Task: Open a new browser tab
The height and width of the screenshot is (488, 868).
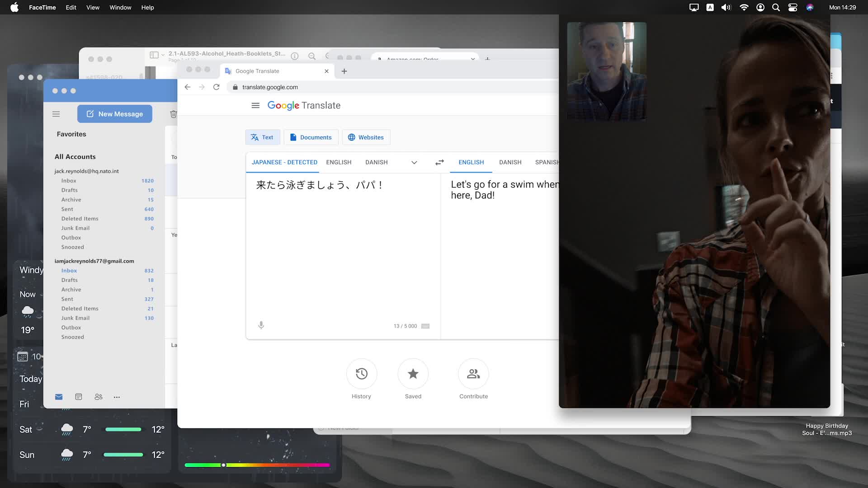Action: pyautogui.click(x=344, y=71)
